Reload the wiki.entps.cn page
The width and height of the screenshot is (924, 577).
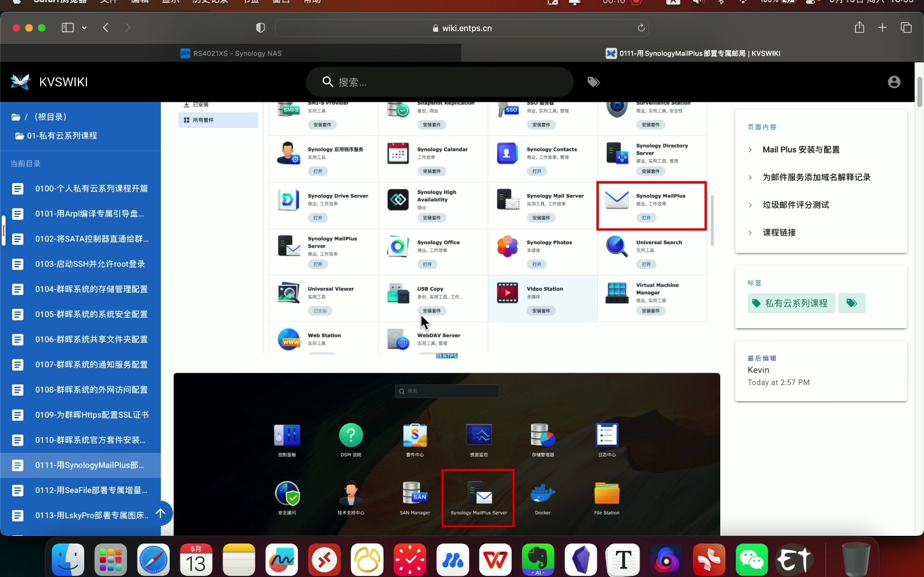coord(641,28)
